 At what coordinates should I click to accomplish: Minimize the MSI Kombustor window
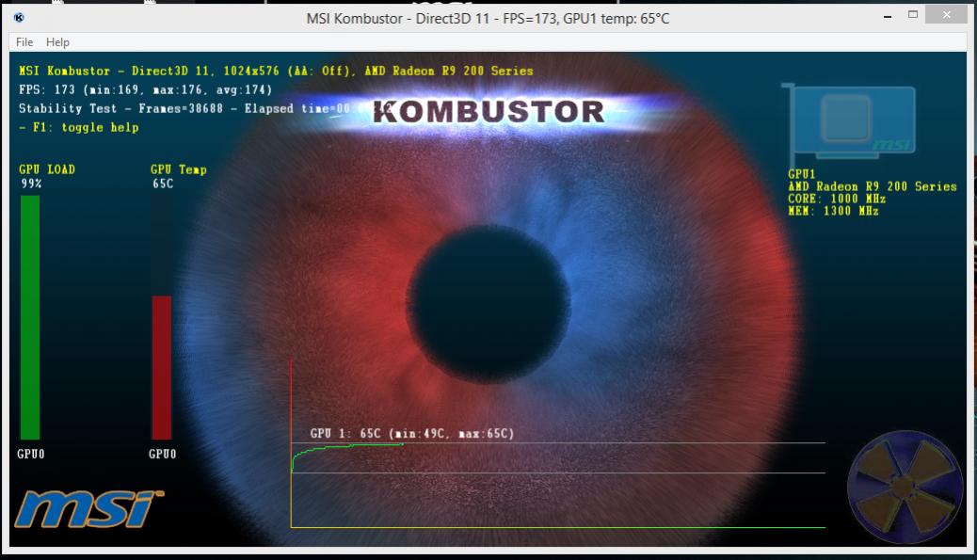coord(888,16)
